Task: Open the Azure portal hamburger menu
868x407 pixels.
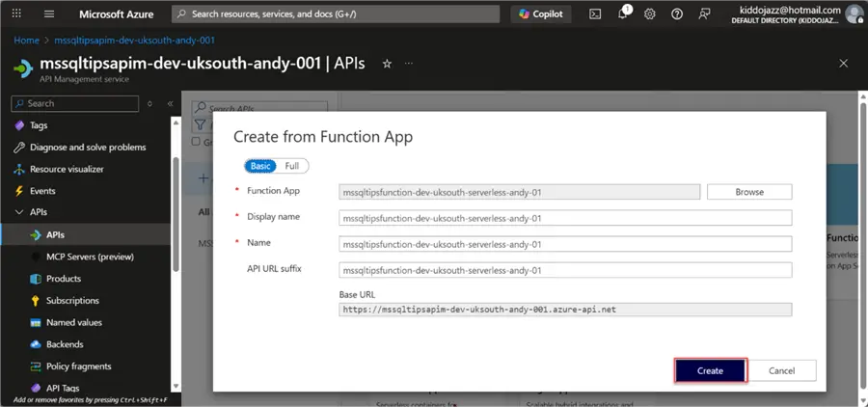Action: (x=49, y=14)
